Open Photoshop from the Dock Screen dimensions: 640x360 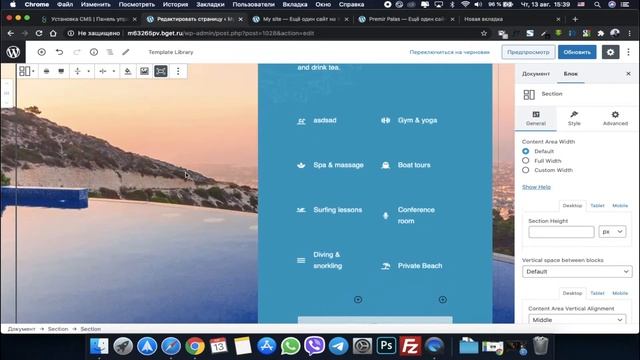pos(386,346)
